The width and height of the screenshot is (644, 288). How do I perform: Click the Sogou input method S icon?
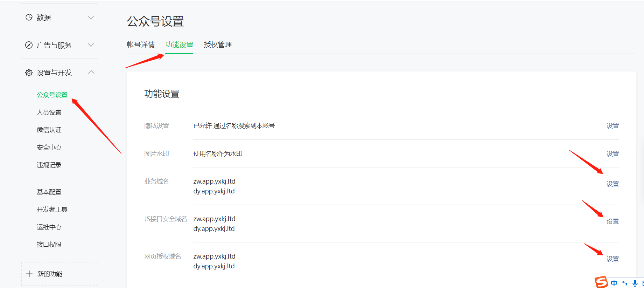tap(601, 282)
